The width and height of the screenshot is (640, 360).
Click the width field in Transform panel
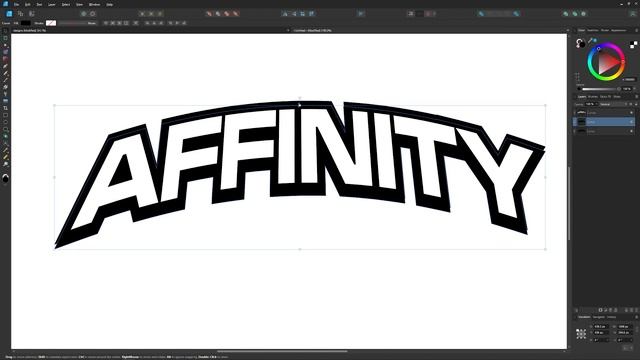pos(624,327)
